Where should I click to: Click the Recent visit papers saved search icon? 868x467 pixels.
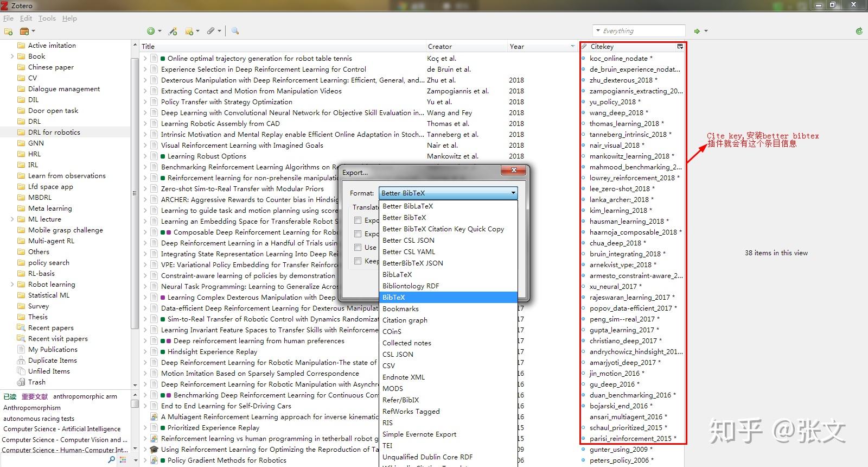pyautogui.click(x=21, y=339)
